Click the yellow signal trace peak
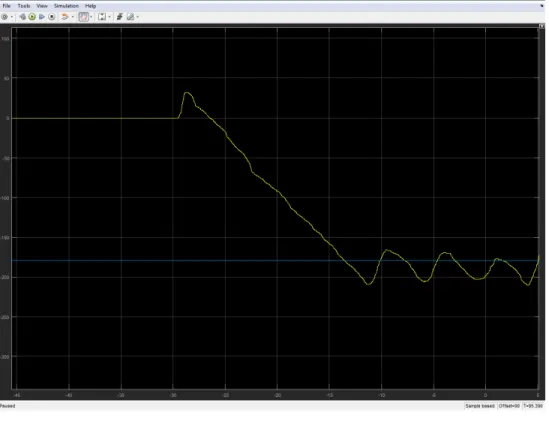This screenshot has height=421, width=549. [187, 93]
